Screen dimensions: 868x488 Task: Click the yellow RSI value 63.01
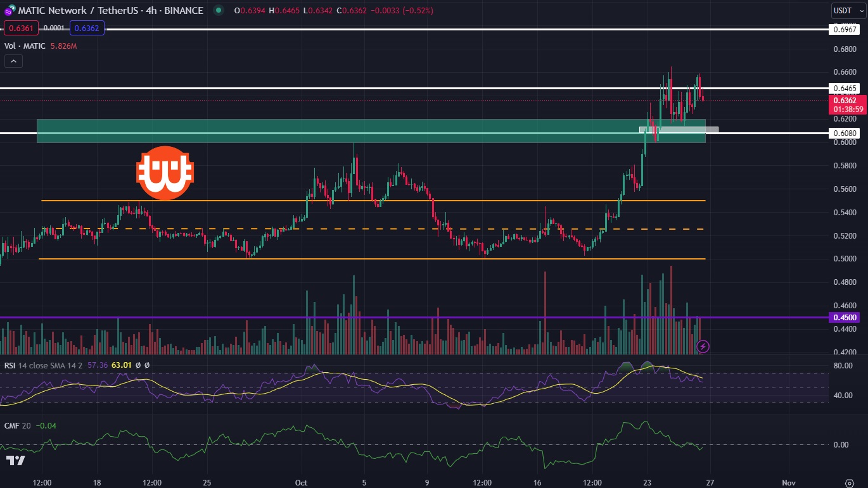[x=121, y=365]
